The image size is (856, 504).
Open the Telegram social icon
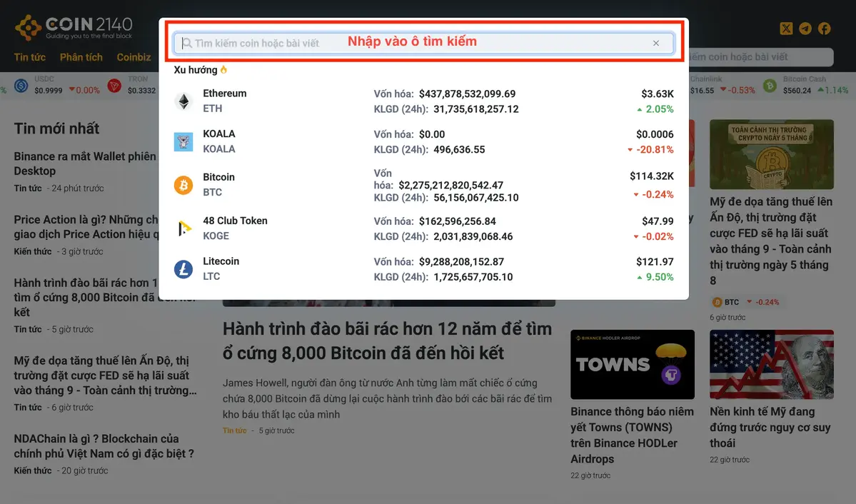[803, 29]
